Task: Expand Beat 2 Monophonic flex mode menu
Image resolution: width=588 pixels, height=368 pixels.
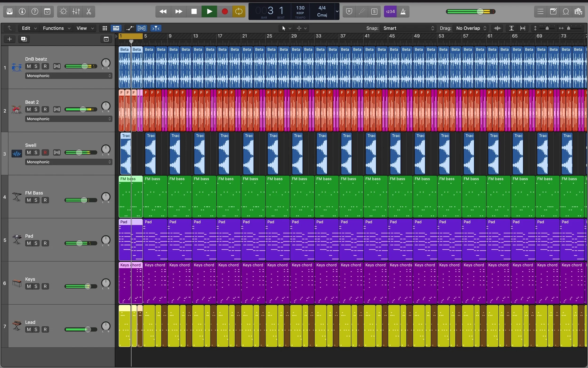Action: [x=68, y=119]
